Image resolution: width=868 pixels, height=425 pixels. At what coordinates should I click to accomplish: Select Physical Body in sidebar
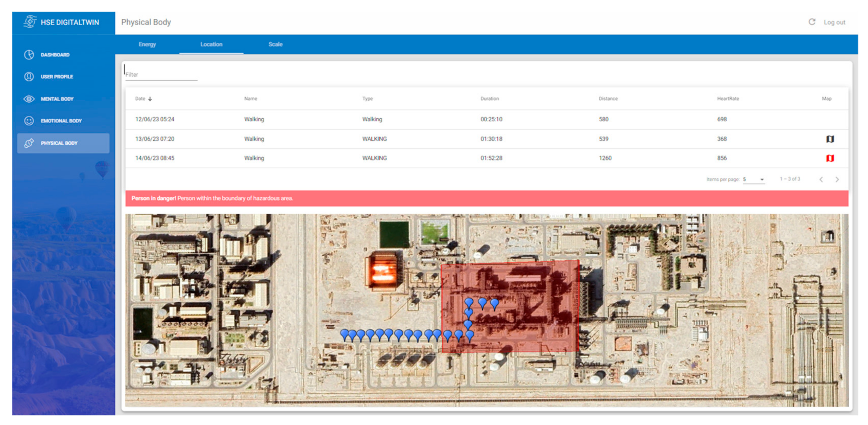tap(59, 143)
